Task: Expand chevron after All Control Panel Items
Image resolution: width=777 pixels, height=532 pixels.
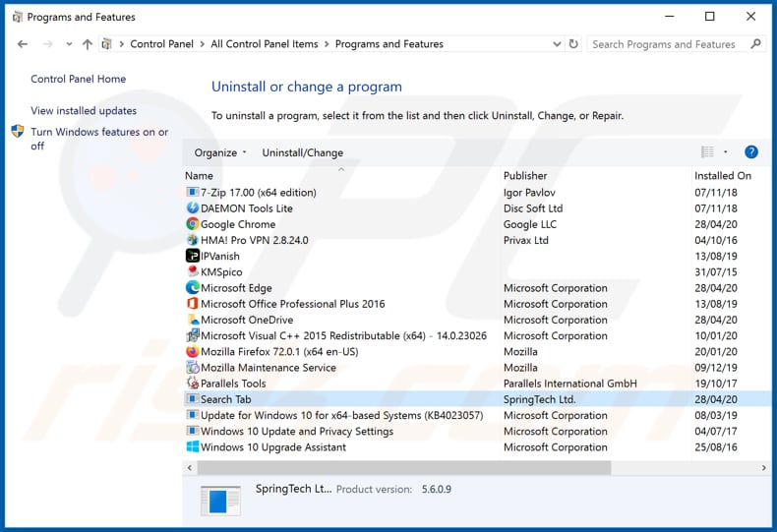Action: (327, 44)
